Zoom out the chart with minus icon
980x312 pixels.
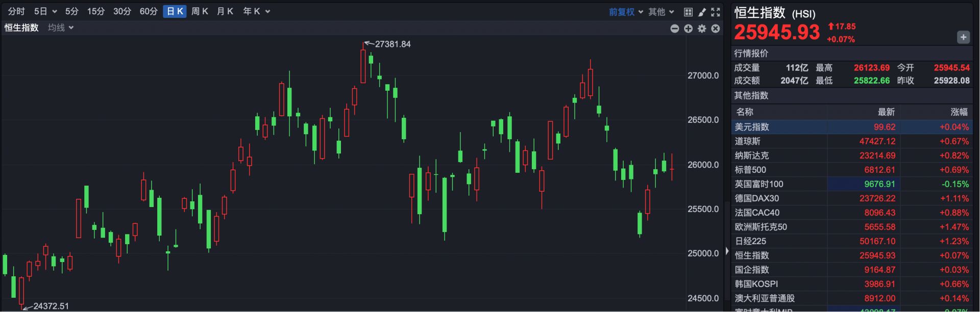coord(675,29)
